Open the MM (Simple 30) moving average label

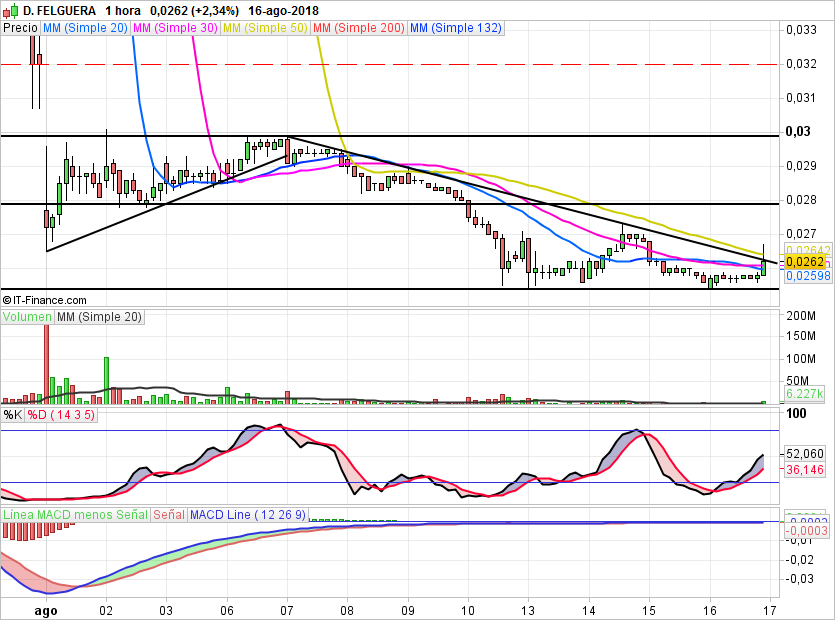point(175,28)
